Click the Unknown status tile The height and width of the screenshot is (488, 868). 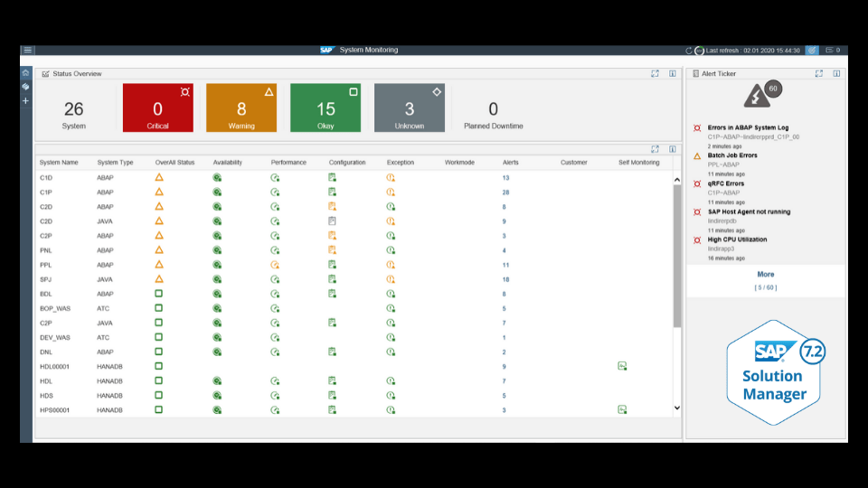410,108
